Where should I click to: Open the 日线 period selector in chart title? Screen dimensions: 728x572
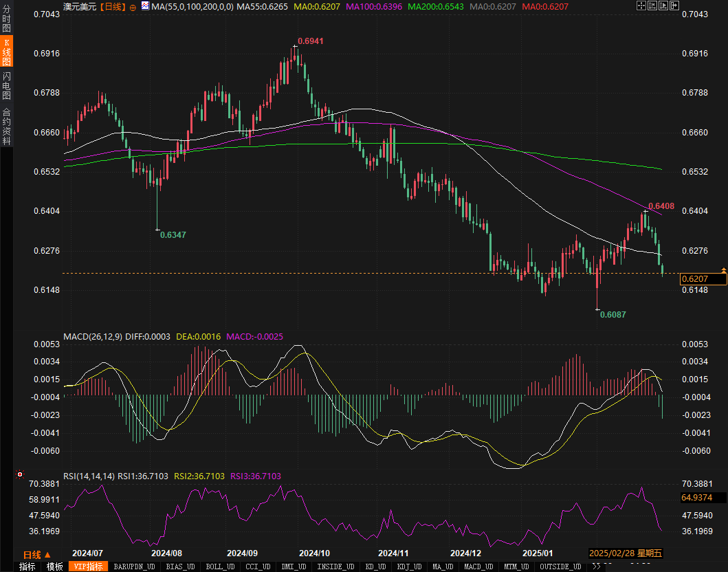click(113, 6)
